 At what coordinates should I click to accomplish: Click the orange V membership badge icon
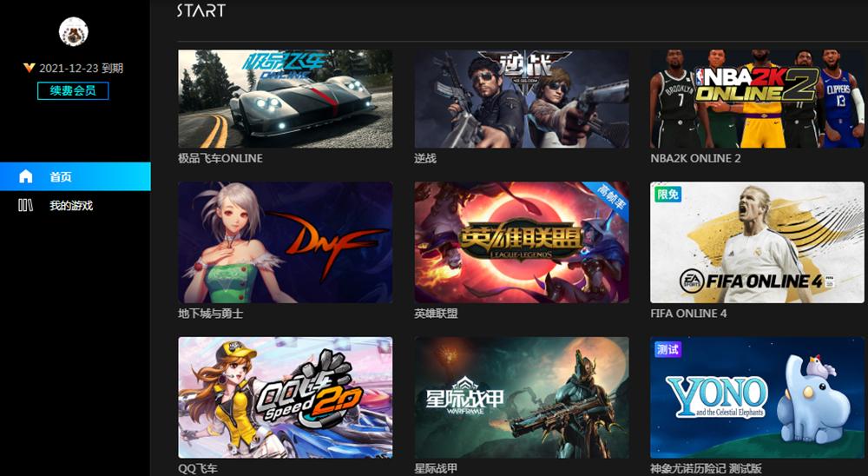point(30,68)
